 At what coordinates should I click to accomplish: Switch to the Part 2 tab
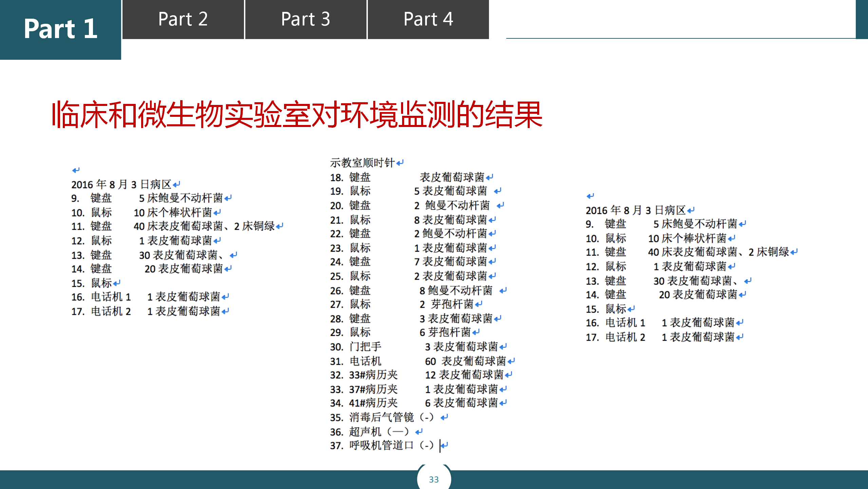point(183,19)
